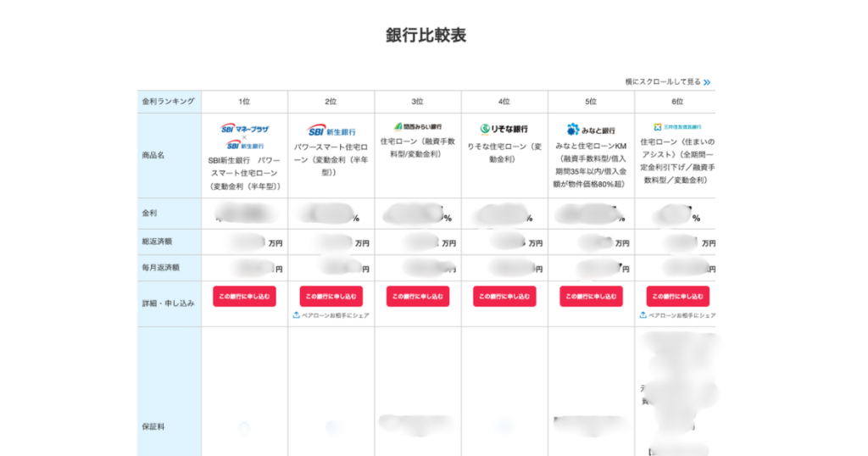Click the apply button under rank 2 パワースマート住宅ローン
Viewport: 868px width, 456px height.
[331, 296]
